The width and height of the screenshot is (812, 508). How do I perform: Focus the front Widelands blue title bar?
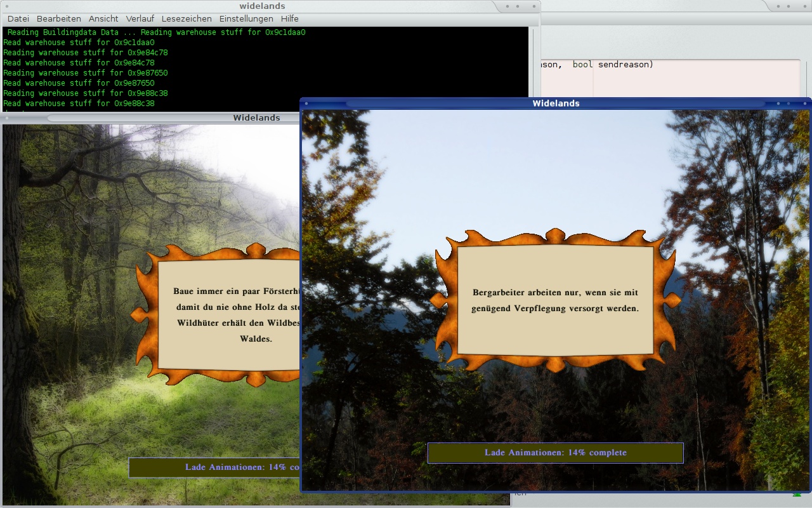pyautogui.click(x=556, y=103)
